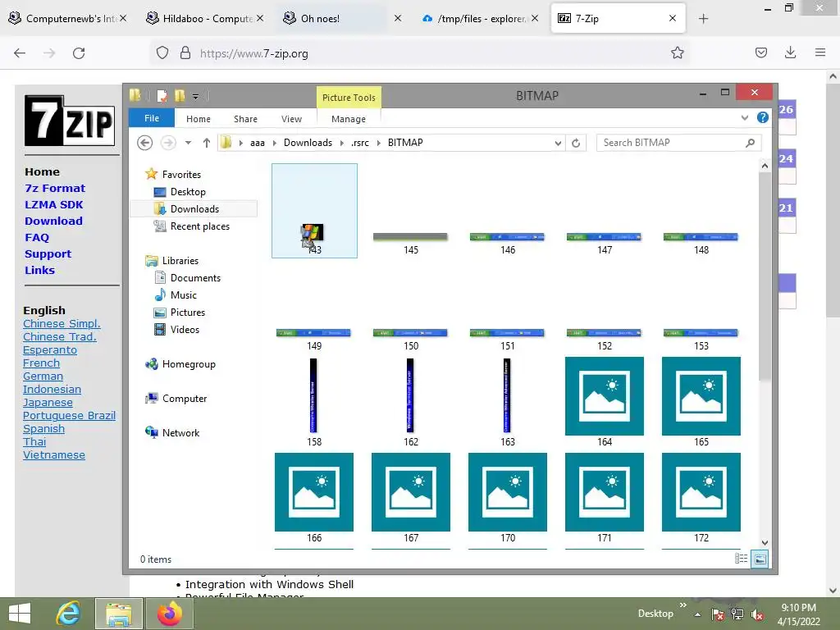Bookmark this page with the star icon
840x630 pixels.
677,52
